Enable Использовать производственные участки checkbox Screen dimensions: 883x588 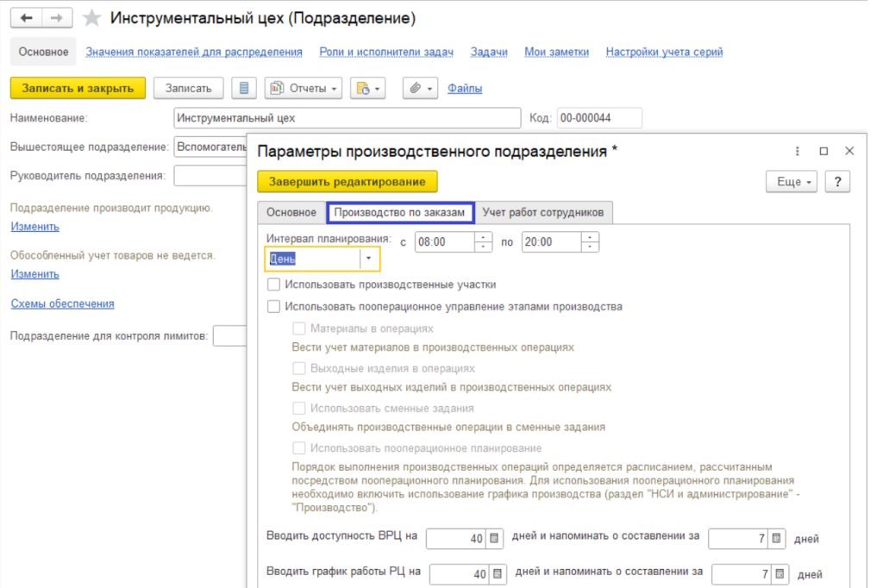click(x=273, y=285)
